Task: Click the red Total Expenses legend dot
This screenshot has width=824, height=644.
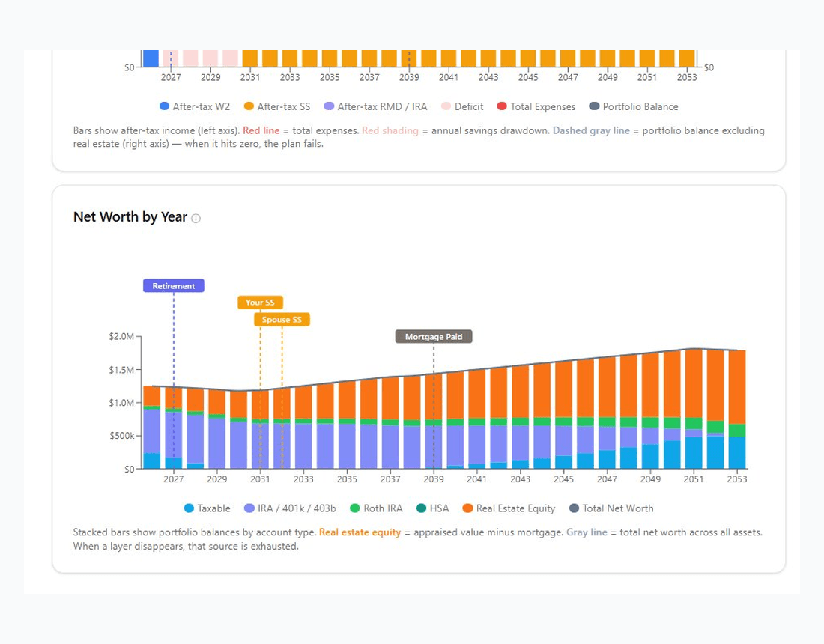Action: click(x=500, y=106)
